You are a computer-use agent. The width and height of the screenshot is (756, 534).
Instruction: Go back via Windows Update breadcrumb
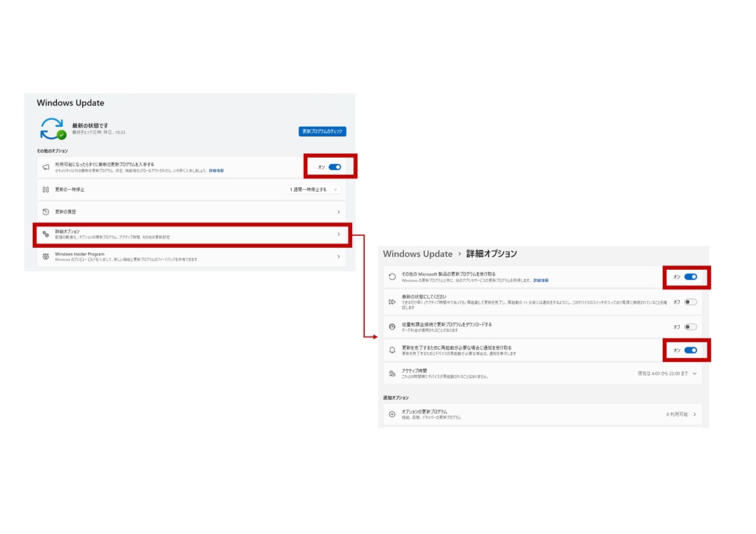coord(418,253)
